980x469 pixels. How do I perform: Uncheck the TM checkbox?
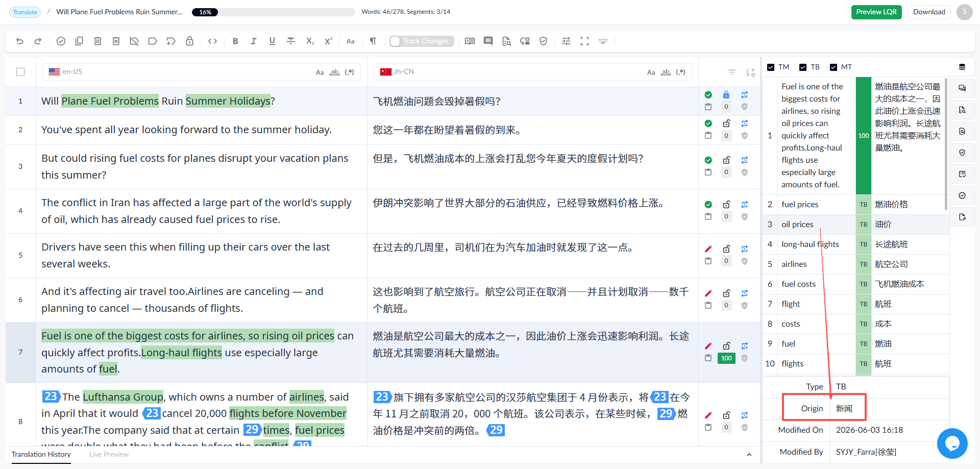(x=771, y=67)
